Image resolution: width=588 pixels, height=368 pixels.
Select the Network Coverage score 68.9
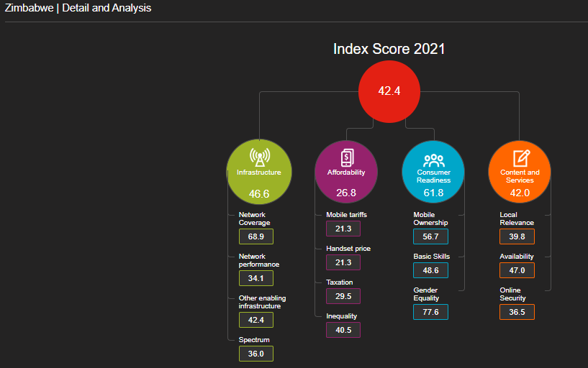[256, 236]
